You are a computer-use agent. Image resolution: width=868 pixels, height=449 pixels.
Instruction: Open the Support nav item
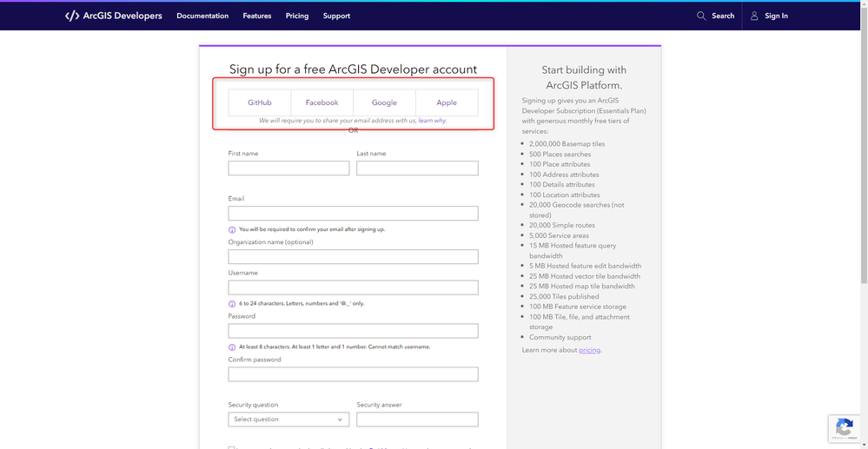[336, 16]
